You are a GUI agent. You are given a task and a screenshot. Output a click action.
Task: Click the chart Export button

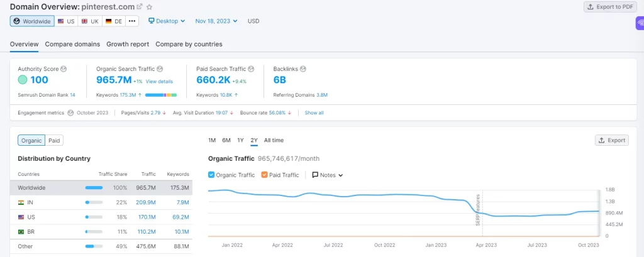pos(612,140)
